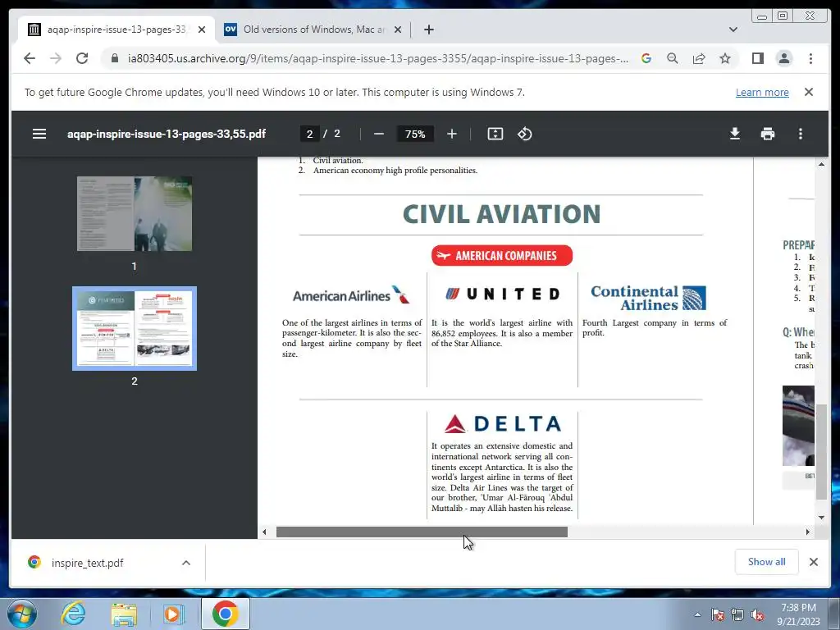The height and width of the screenshot is (630, 840).
Task: Share this page icon
Action: [x=699, y=58]
